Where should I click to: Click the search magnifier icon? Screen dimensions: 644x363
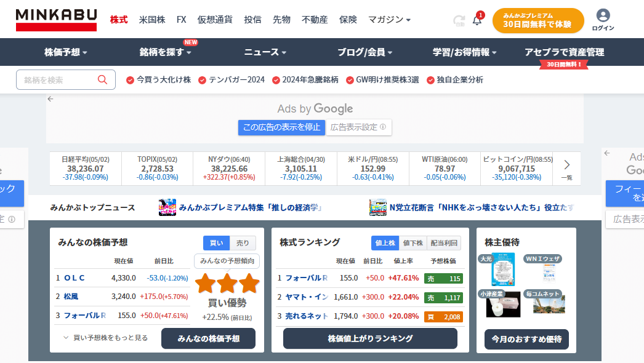pyautogui.click(x=102, y=79)
